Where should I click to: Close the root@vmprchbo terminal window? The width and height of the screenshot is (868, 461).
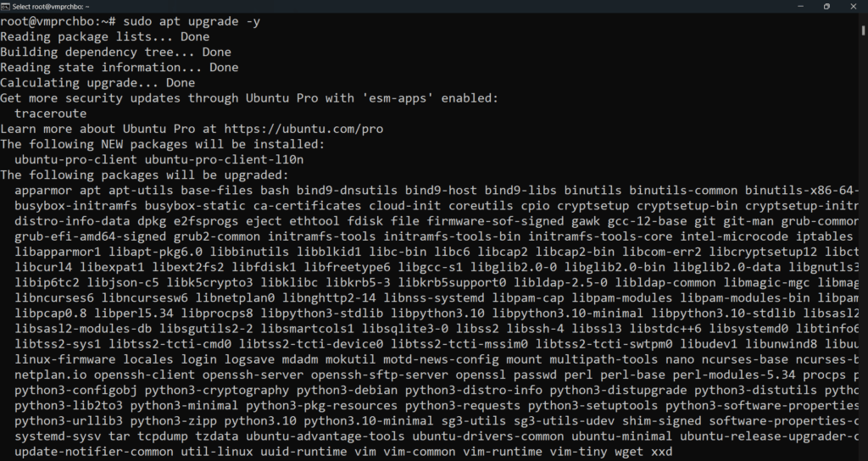(x=853, y=6)
